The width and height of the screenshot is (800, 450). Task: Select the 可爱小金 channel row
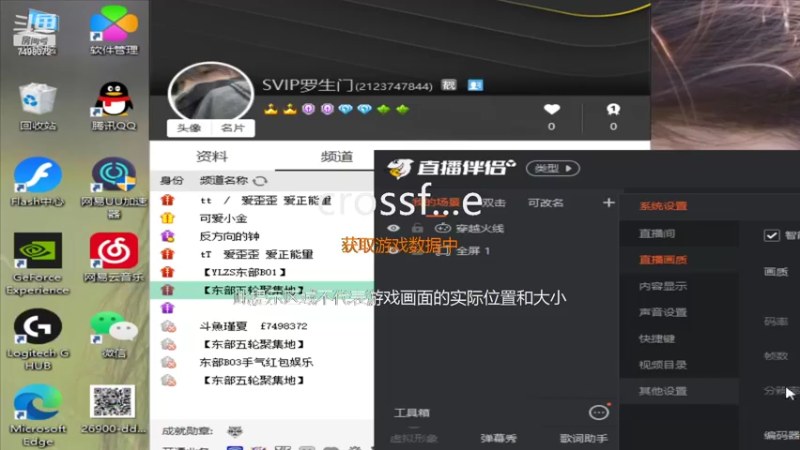262,218
